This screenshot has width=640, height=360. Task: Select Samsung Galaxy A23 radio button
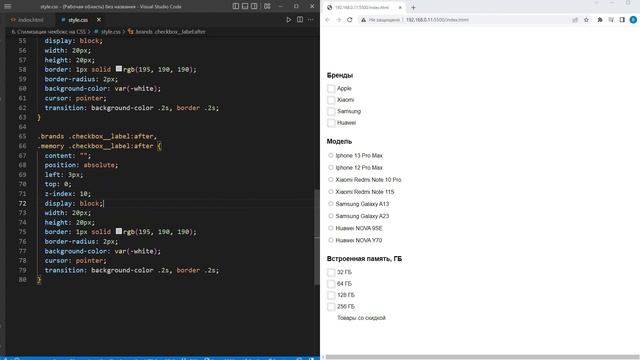(331, 216)
